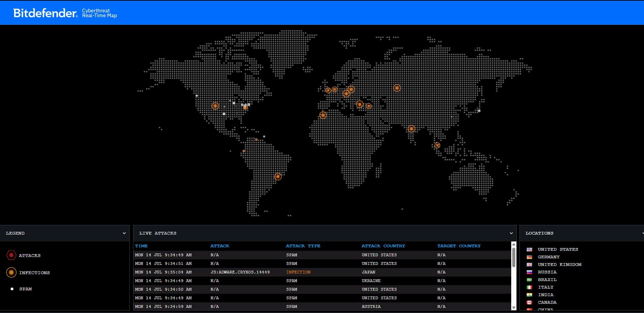Collapse the Live Attacks panel chevron
644x313 pixels.
[x=511, y=233]
